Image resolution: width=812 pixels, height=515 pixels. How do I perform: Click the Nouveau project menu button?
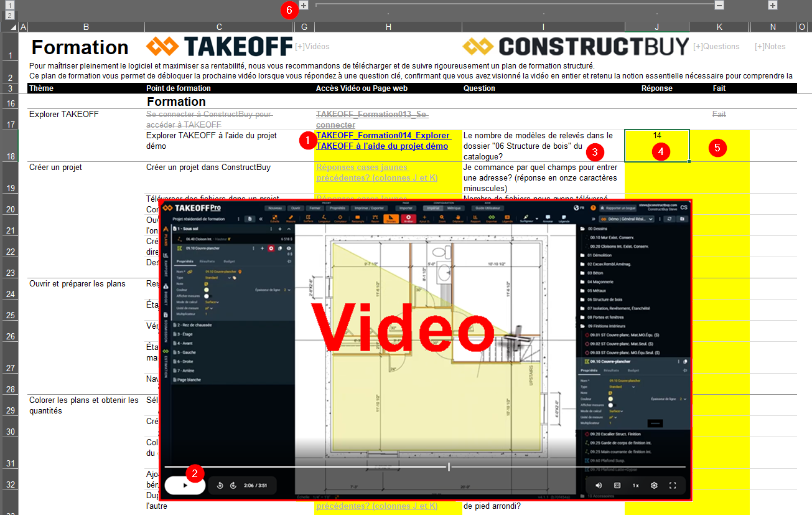pyautogui.click(x=274, y=208)
